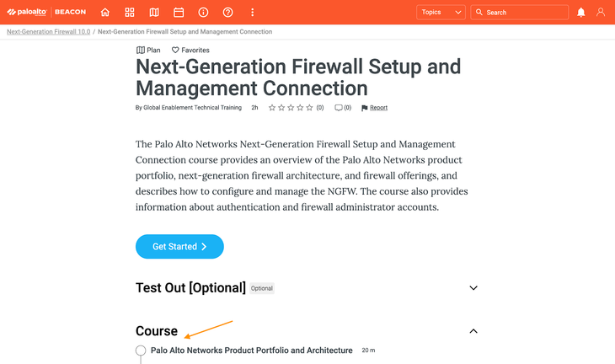The image size is (615, 364).
Task: Open Palo Alto Networks Product Portfolio and Architecture
Action: [x=251, y=351]
